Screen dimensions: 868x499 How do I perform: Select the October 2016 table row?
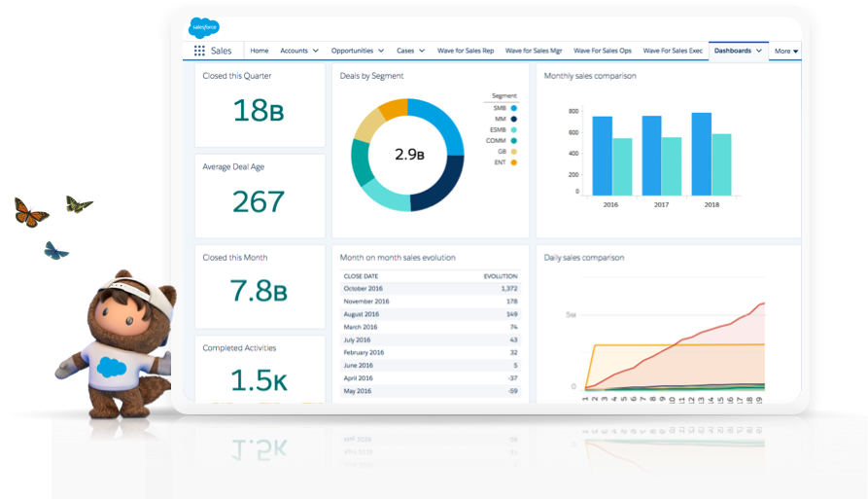coord(431,289)
